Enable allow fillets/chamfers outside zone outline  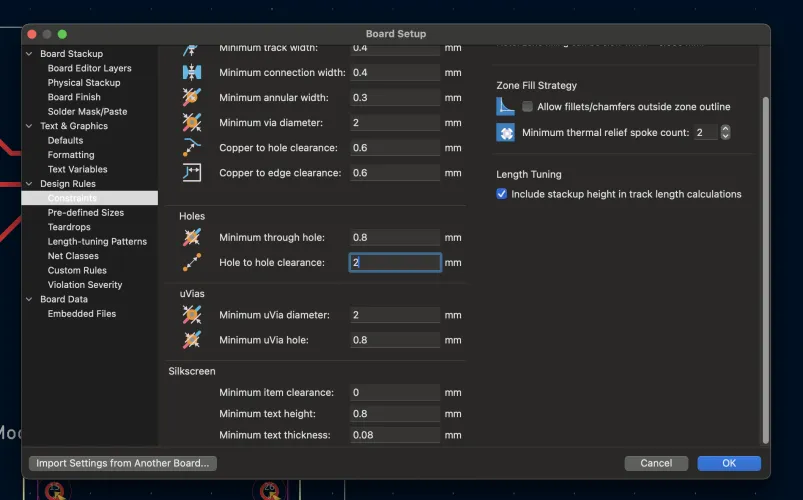[x=527, y=107]
